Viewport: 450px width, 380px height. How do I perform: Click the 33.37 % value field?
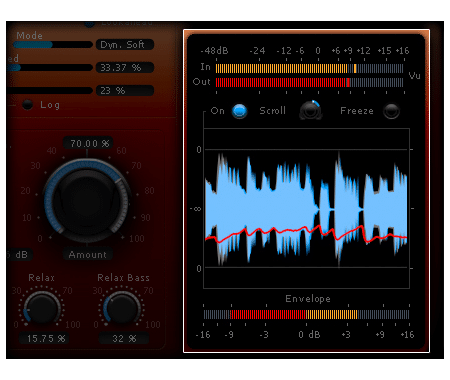[x=125, y=68]
